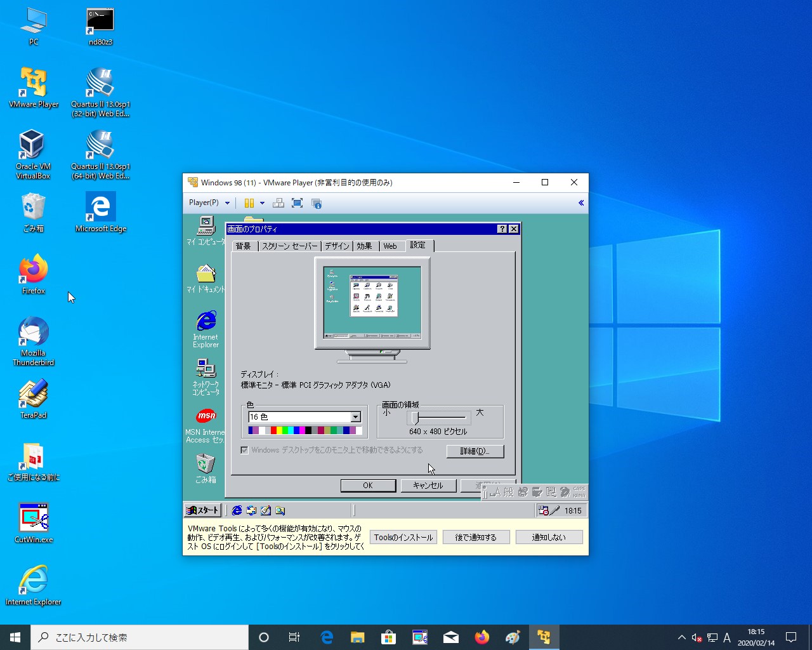This screenshot has width=812, height=650.
Task: Click the help question mark in dialog title
Action: (502, 229)
